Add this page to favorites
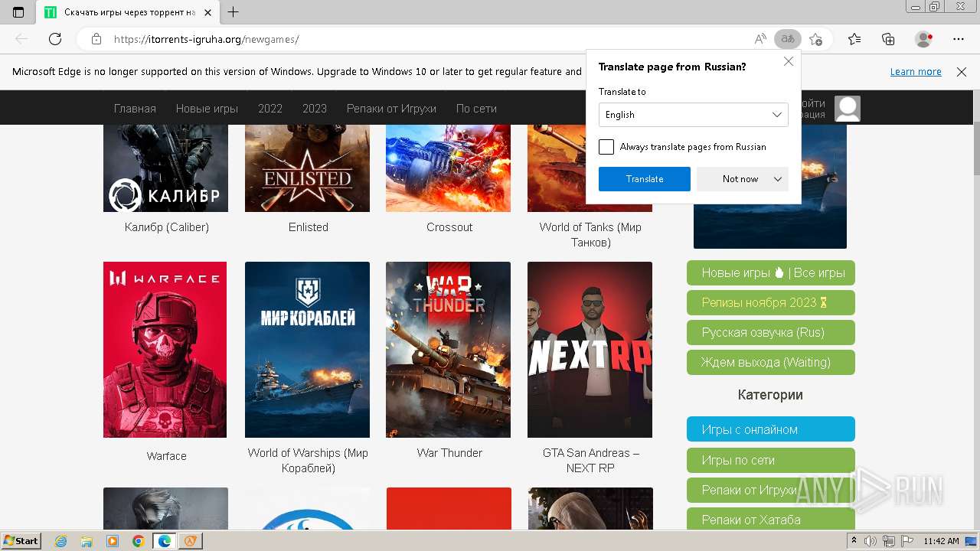980x551 pixels. point(815,39)
